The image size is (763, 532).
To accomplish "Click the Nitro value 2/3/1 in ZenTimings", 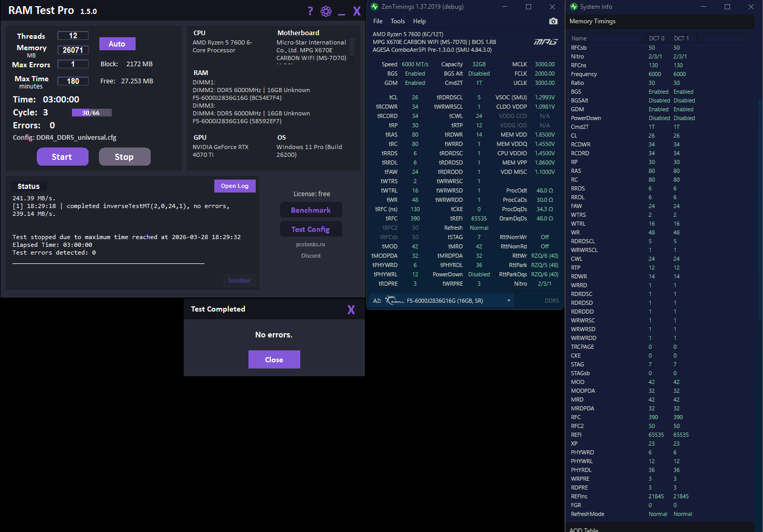I will (545, 284).
